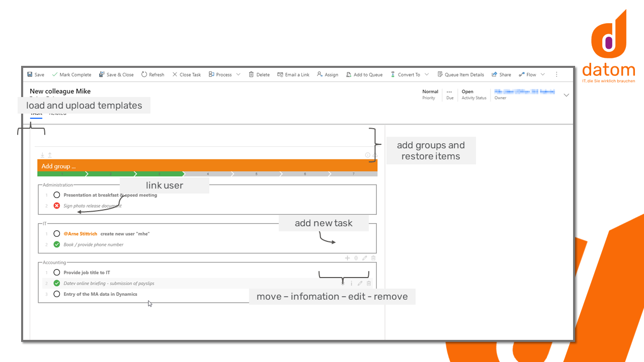Select step 7 in the progress bar

[x=354, y=174]
